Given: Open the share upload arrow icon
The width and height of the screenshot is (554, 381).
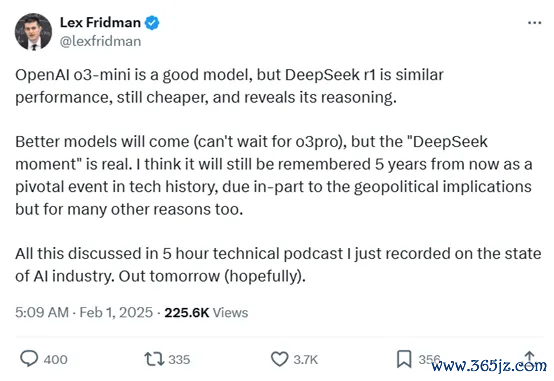Looking at the screenshot, I should (529, 357).
